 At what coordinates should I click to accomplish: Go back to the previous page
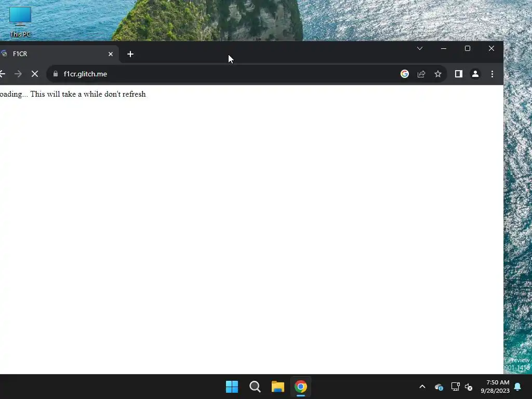tap(3, 74)
